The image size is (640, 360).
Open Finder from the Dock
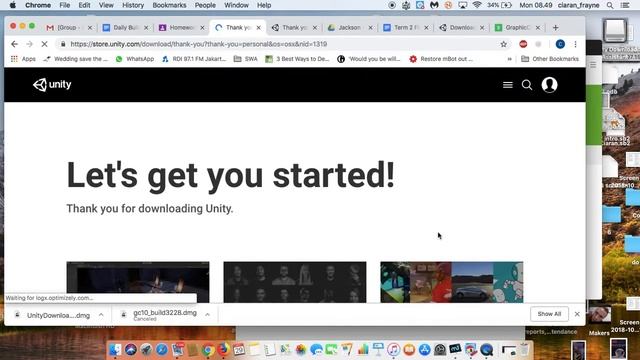(115, 350)
